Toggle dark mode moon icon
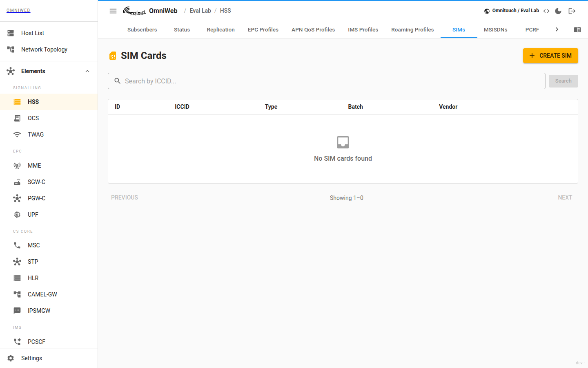This screenshot has height=368, width=588. (x=558, y=11)
